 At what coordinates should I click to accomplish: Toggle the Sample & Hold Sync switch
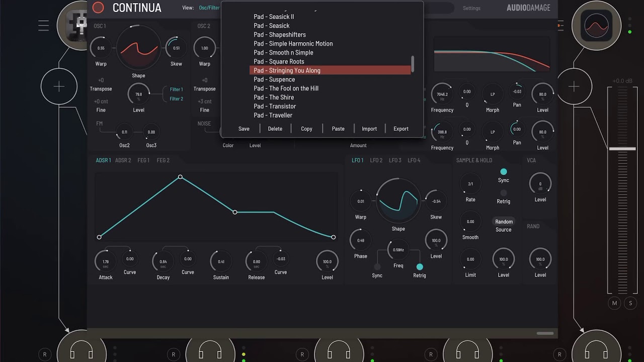[x=504, y=172]
